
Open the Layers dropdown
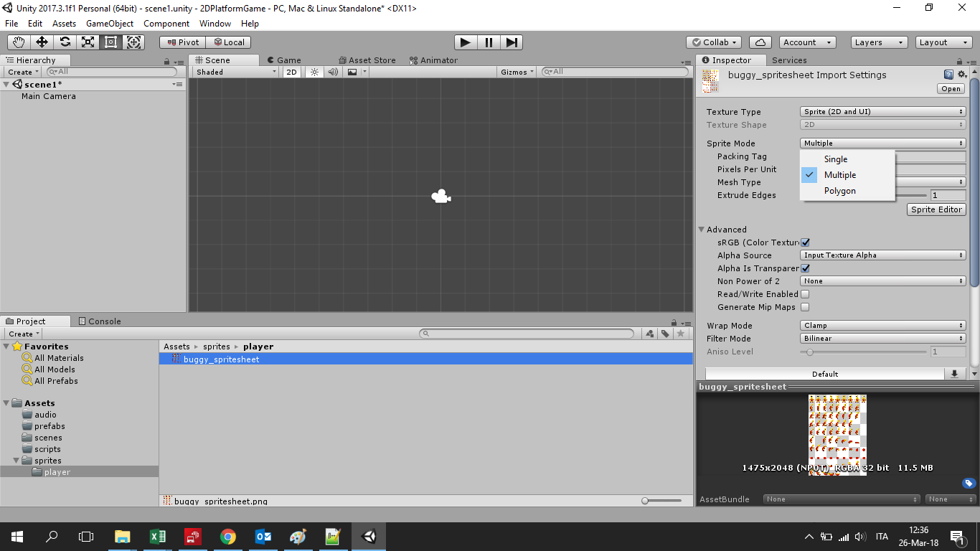(x=879, y=42)
